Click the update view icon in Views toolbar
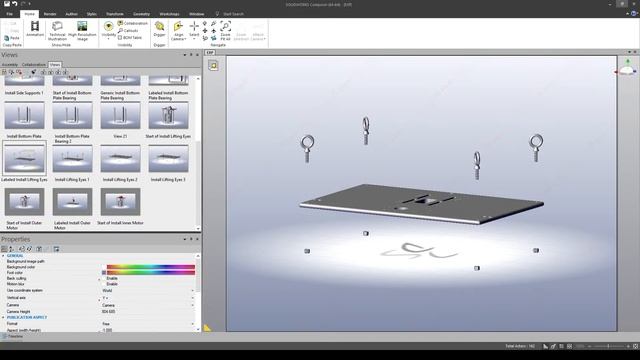 11,72
